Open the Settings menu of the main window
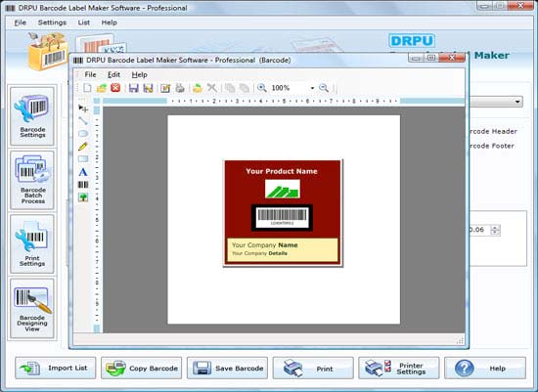 (x=52, y=22)
